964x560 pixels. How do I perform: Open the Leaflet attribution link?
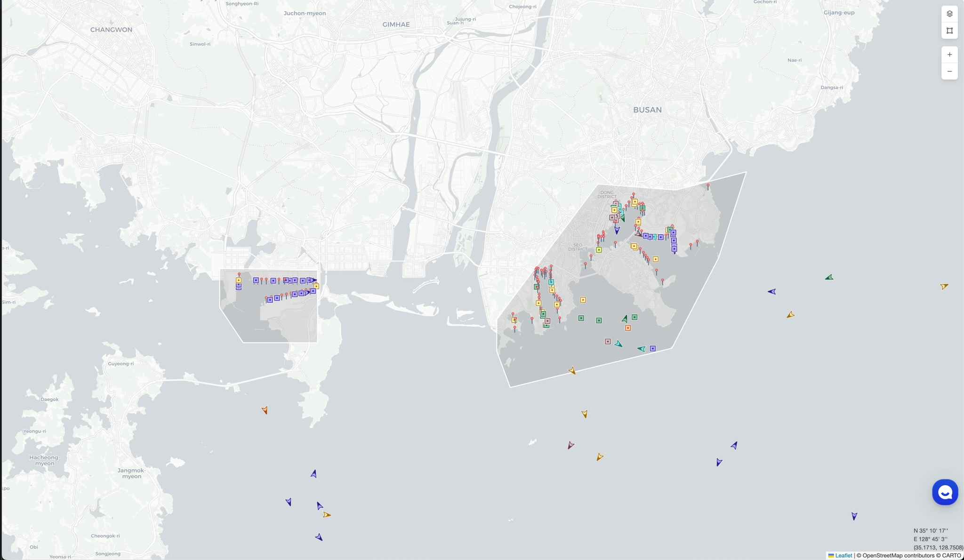click(x=843, y=556)
